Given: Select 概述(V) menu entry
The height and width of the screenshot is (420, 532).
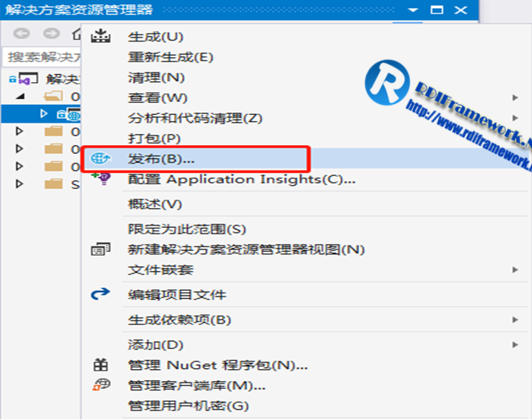Looking at the screenshot, I should click(155, 204).
